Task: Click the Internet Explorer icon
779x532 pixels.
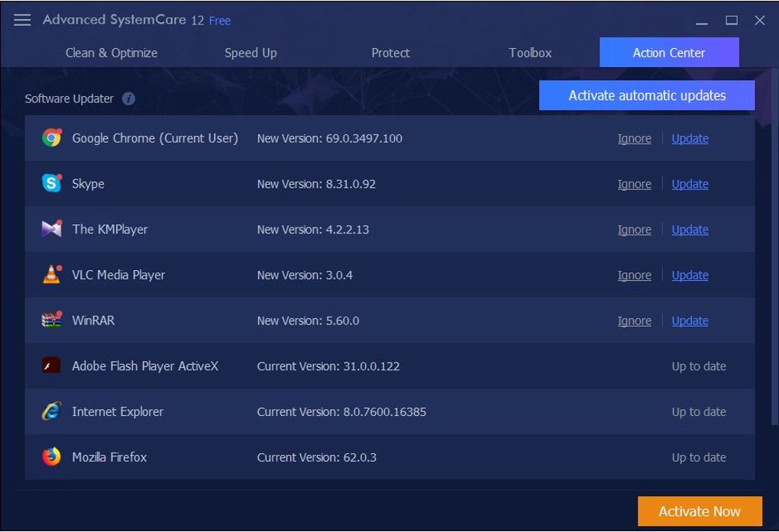Action: coord(52,411)
